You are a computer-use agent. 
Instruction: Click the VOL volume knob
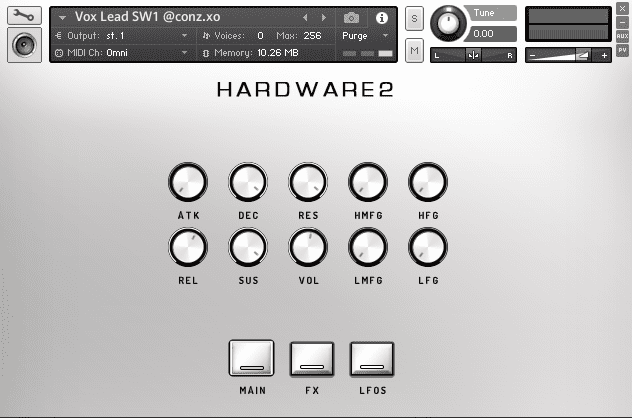(308, 247)
